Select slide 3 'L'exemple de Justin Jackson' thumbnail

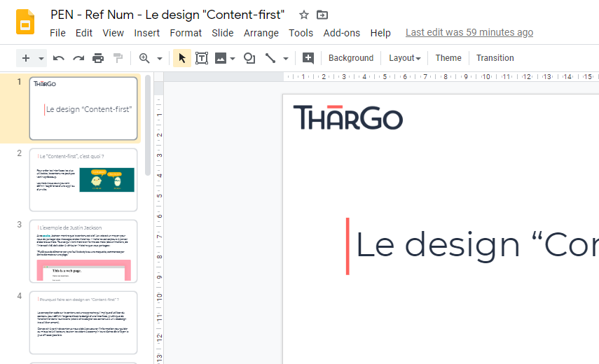click(83, 251)
